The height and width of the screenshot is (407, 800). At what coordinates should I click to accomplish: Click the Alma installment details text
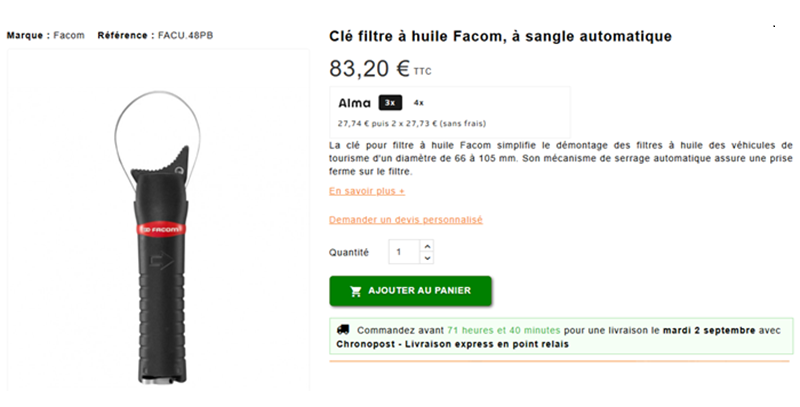[412, 123]
